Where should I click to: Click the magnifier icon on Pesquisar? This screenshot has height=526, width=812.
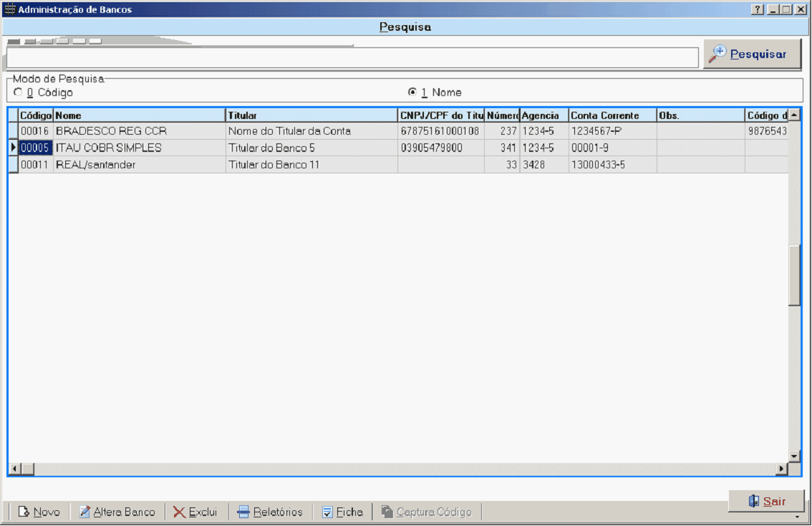tap(717, 54)
